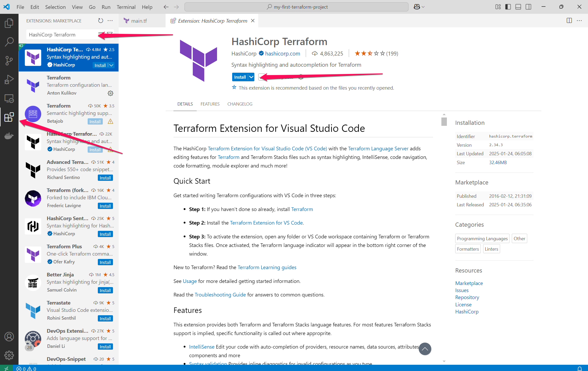Install Advanced Terraform snippets extension
The image size is (588, 371).
tap(105, 178)
